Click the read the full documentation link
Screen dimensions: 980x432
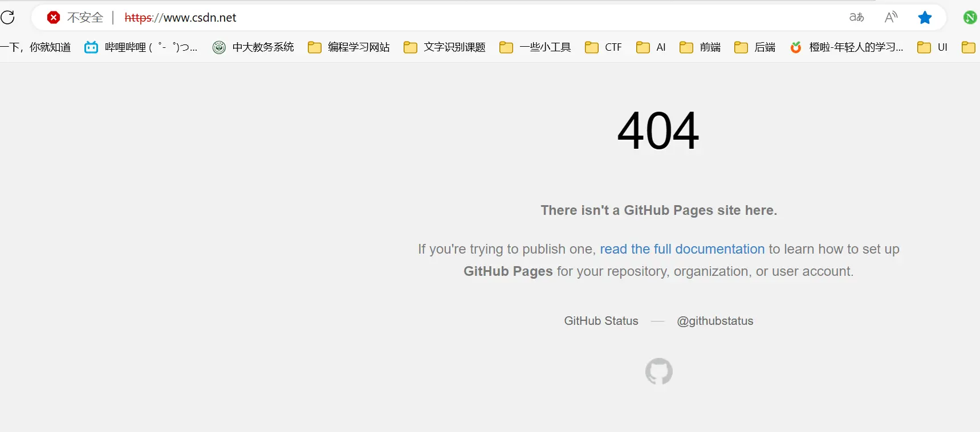(682, 249)
